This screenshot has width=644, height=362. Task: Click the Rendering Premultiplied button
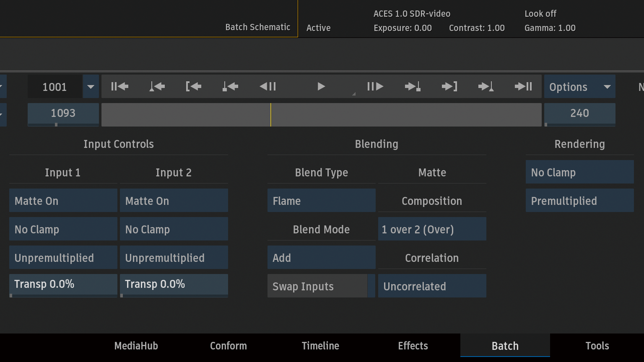[580, 200]
